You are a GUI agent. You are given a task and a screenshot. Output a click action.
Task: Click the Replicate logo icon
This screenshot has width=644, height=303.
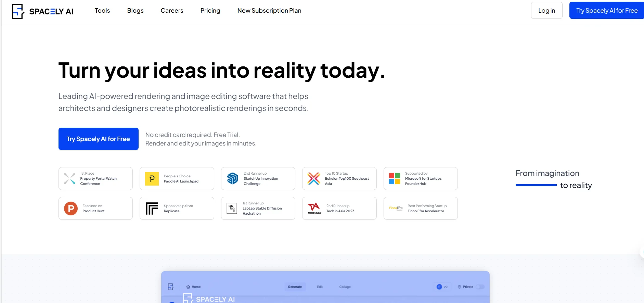click(x=152, y=208)
